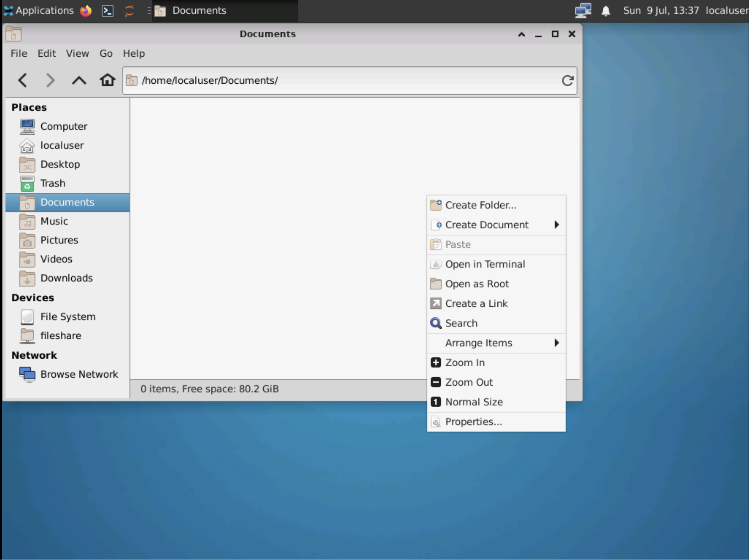This screenshot has width=749, height=560.
Task: Open Downloads folder in the sidebar
Action: click(68, 279)
